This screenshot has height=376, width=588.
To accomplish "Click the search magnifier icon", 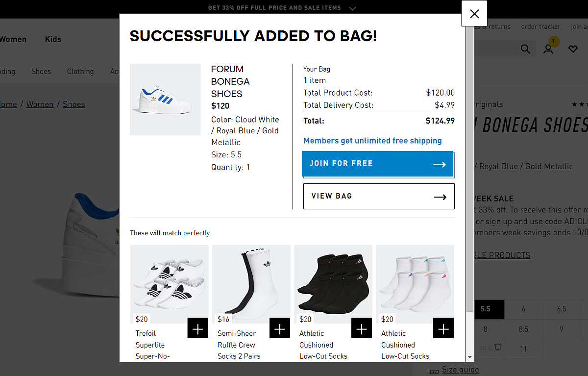I will (525, 49).
